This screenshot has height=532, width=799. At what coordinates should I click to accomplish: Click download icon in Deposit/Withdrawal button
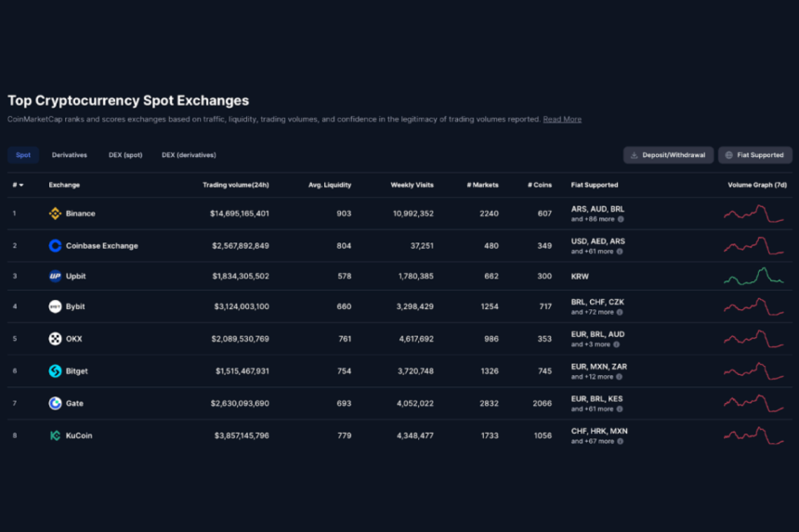click(x=635, y=155)
